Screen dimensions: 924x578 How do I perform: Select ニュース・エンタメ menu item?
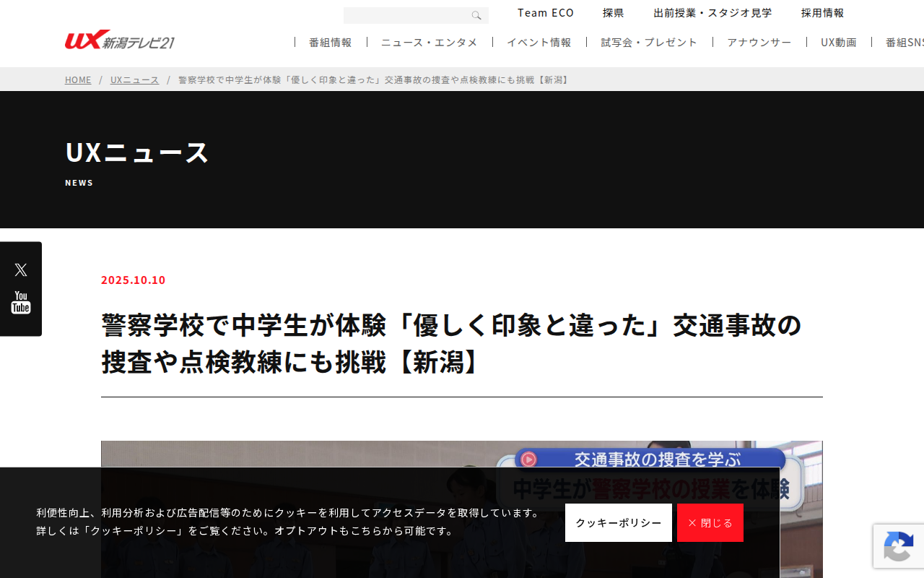pos(430,43)
